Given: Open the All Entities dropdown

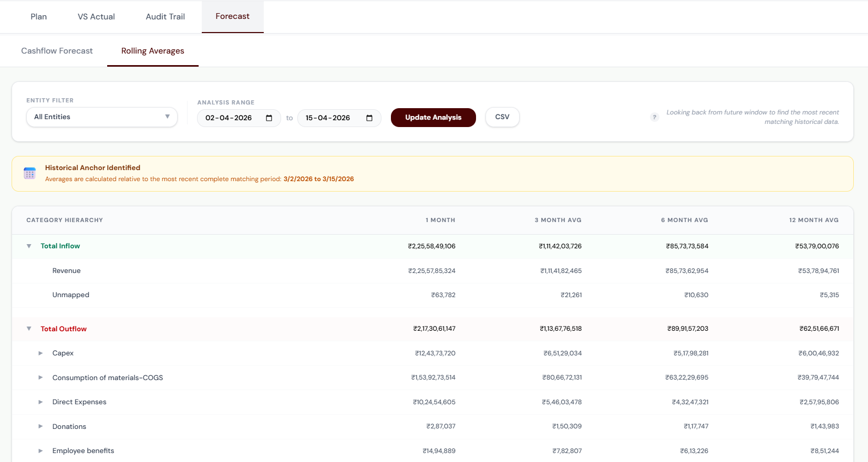Looking at the screenshot, I should click(102, 117).
